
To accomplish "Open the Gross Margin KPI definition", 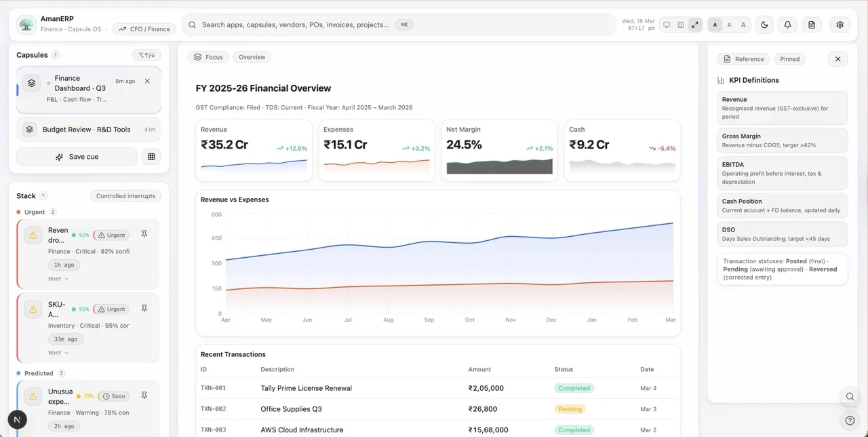I will coord(783,140).
